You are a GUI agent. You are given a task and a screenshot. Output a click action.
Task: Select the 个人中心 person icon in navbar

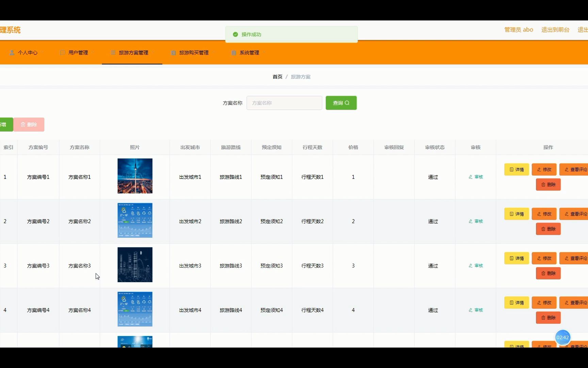13,52
